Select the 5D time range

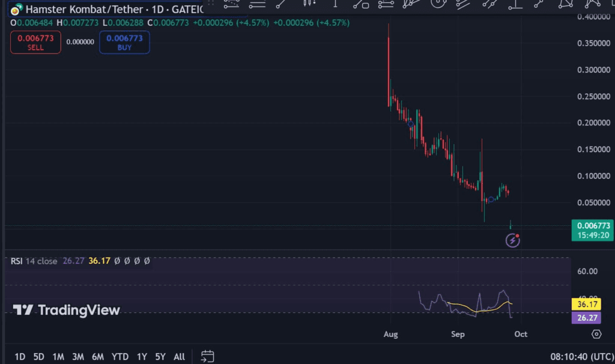[38, 357]
